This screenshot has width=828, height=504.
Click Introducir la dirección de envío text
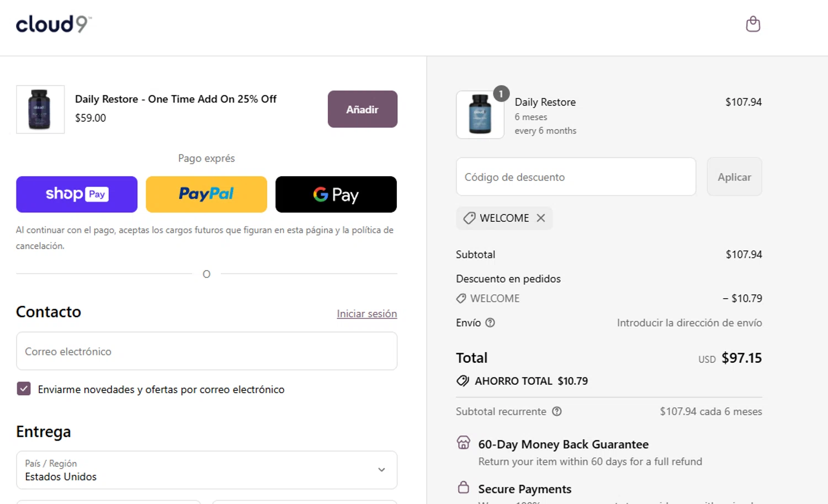[x=689, y=323]
